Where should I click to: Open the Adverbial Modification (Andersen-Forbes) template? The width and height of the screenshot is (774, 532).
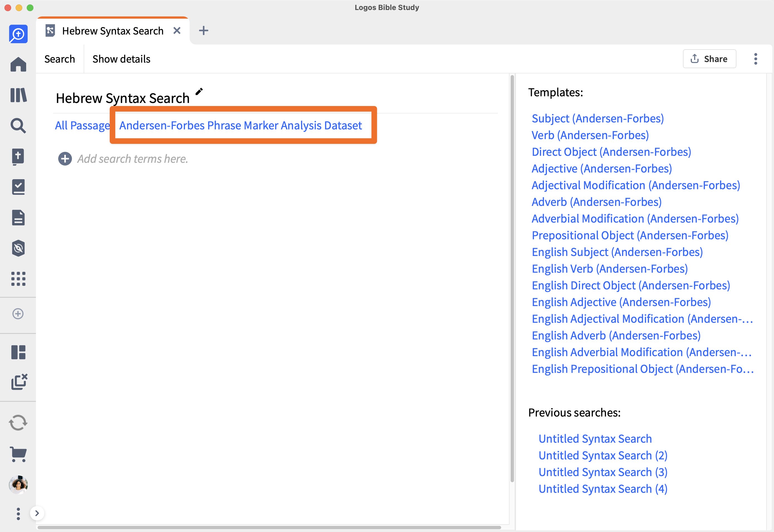[x=635, y=218]
